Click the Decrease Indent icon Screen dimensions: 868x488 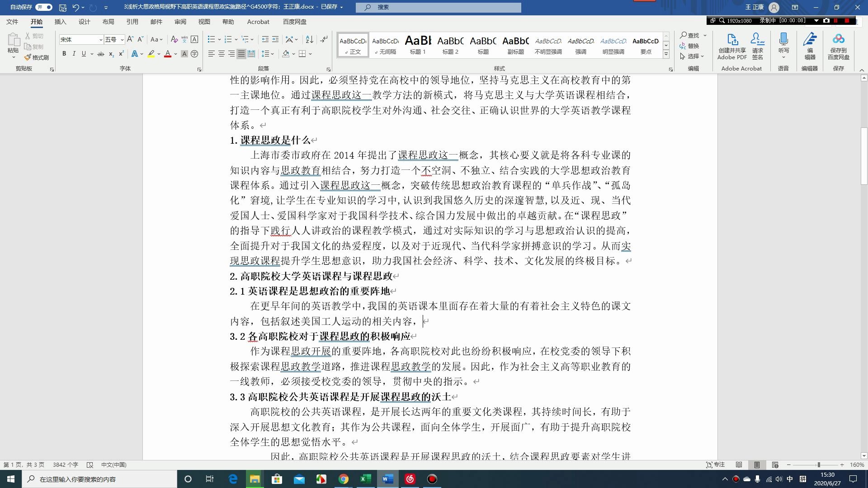pos(265,39)
